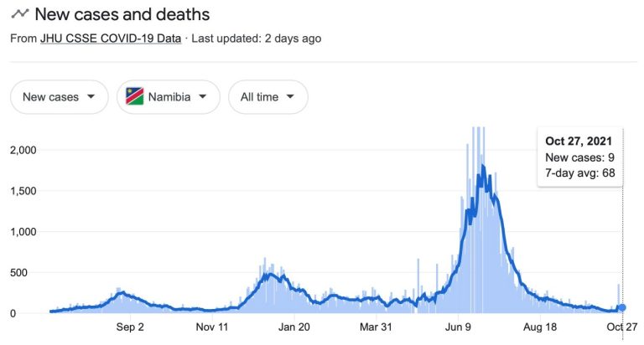Click the Mar 31 axis label
Viewport: 644px width, 345px height.
376,327
